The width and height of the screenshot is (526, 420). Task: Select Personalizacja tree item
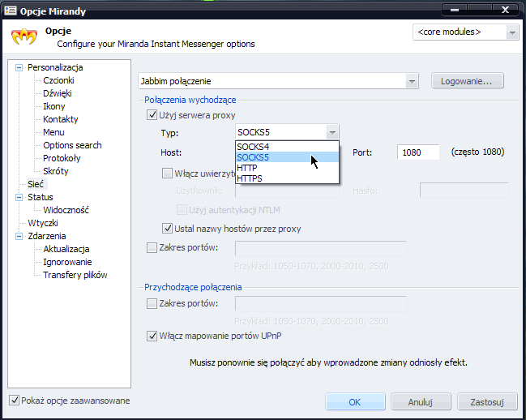point(55,67)
